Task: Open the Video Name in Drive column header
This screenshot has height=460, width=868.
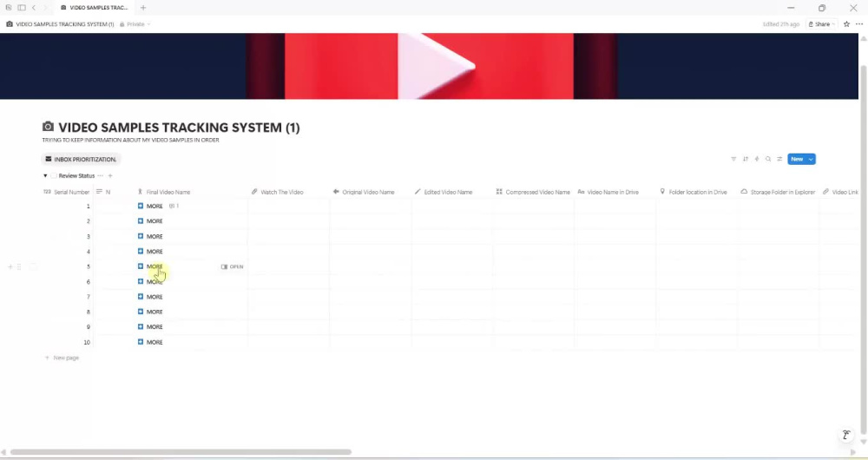Action: coord(608,192)
